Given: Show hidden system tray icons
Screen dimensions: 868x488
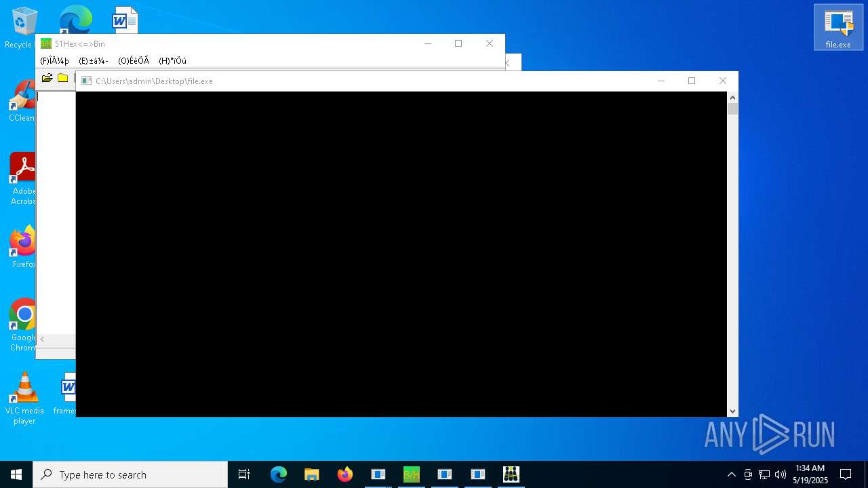Looking at the screenshot, I should tap(731, 474).
